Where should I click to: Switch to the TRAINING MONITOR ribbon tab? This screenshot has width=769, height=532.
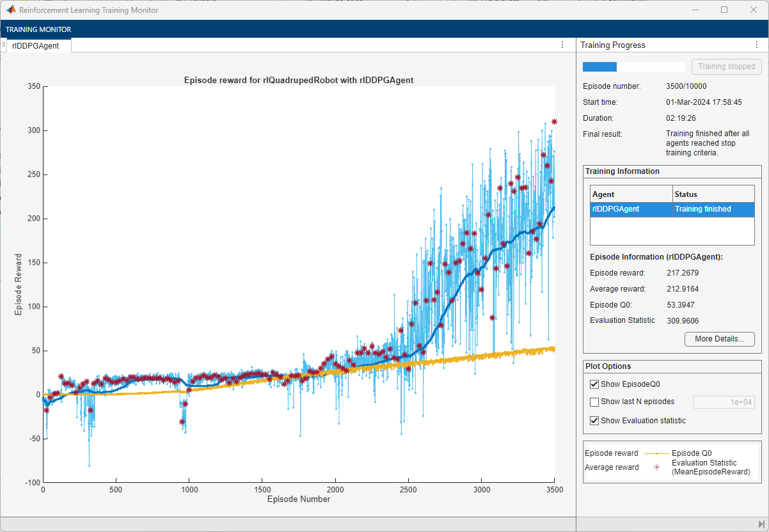38,29
